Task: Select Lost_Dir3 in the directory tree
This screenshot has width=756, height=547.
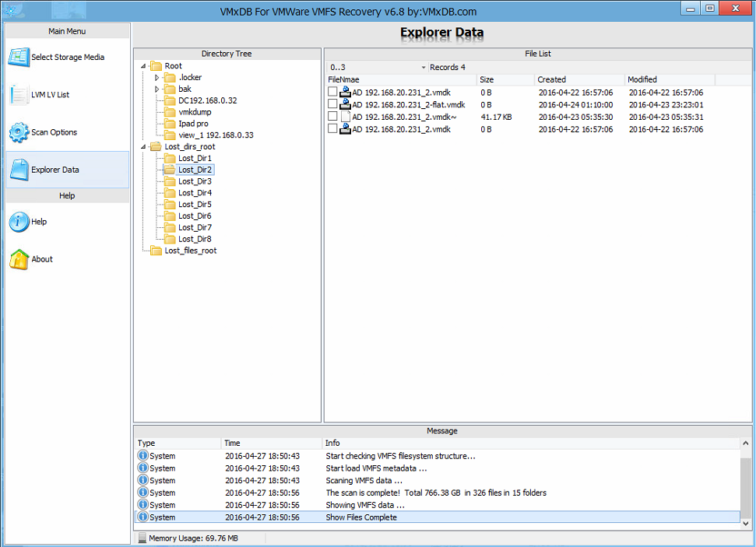Action: (x=195, y=182)
